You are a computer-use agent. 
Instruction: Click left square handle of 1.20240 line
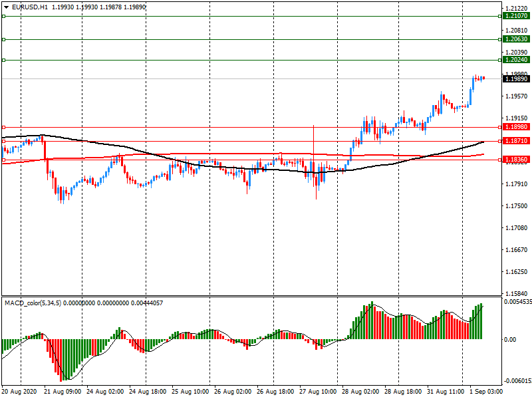pyautogui.click(x=3, y=60)
